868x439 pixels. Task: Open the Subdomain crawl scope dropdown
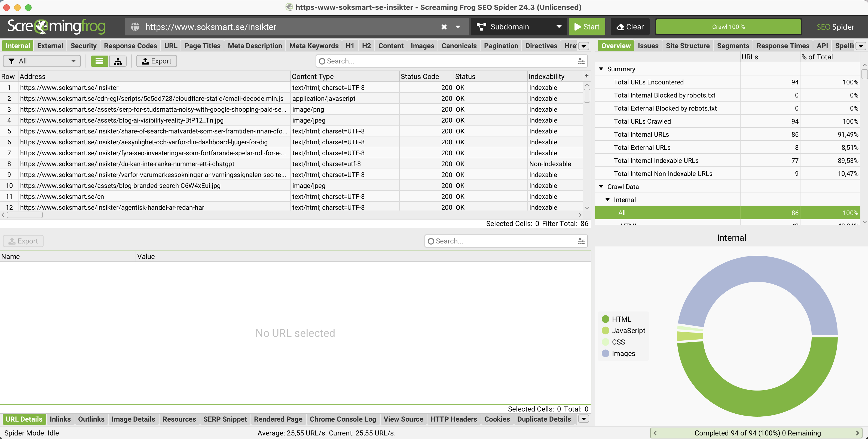coord(519,27)
